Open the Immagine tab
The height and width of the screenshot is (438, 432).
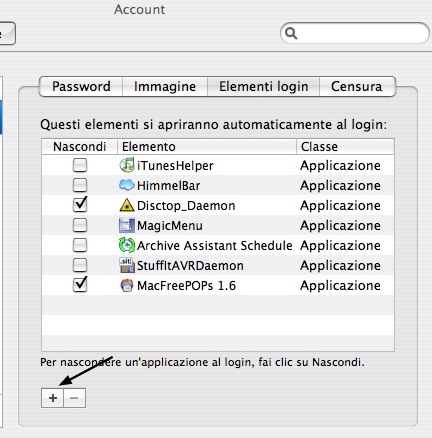pyautogui.click(x=165, y=87)
